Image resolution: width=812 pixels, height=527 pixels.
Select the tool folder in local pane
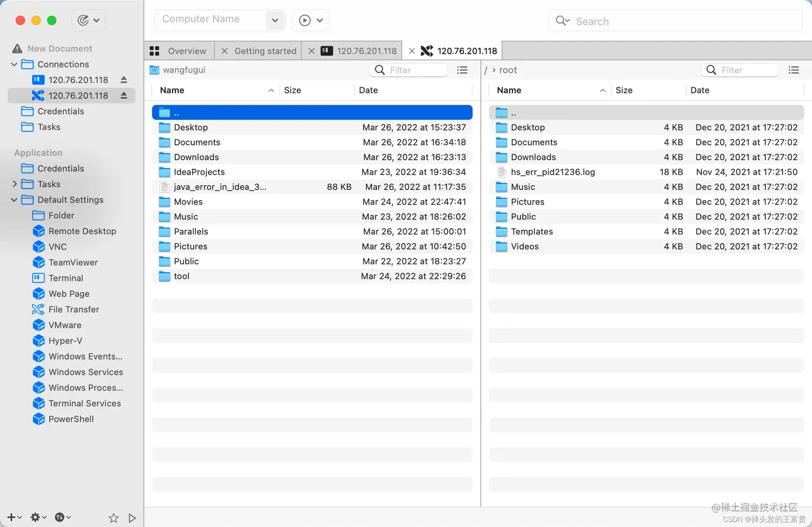click(x=312, y=276)
